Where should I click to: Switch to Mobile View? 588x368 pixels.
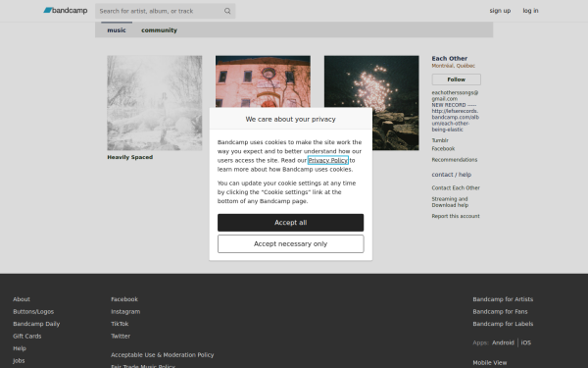coord(490,363)
